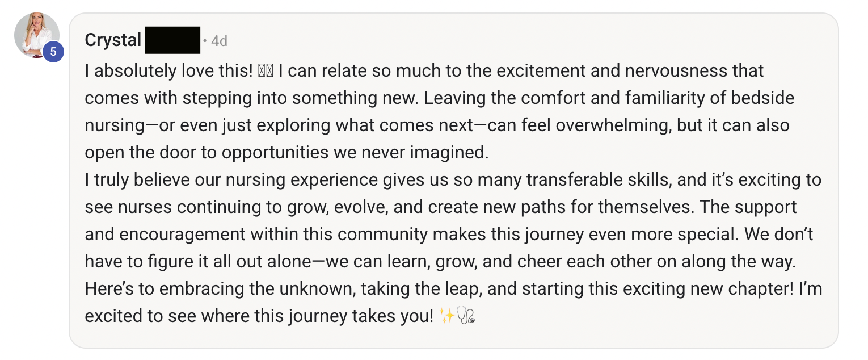Click the stethoscope emoji ending the comment
868x360 pixels.
tap(466, 316)
